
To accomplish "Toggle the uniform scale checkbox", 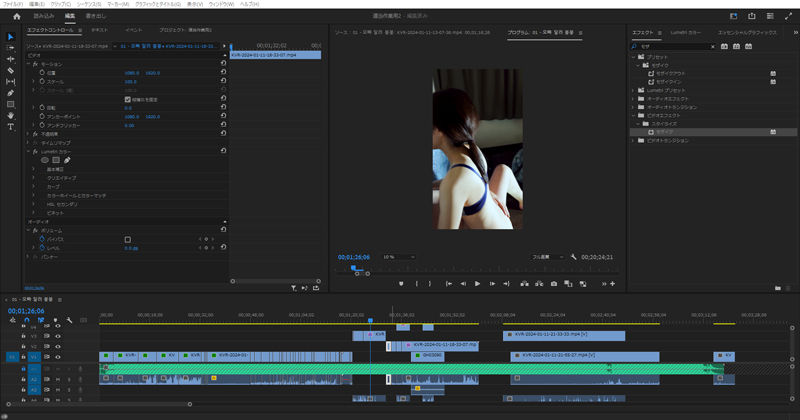I will pos(128,99).
